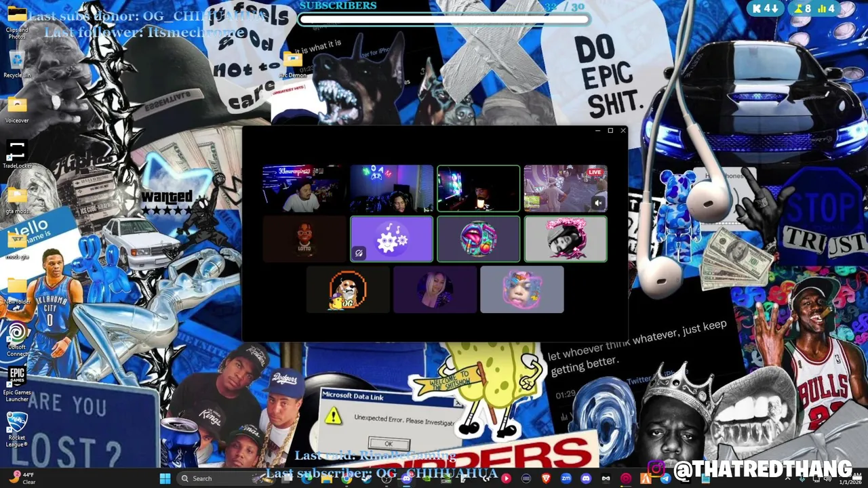868x488 pixels.
Task: Launch Ubisoft Connect from the desktop
Action: pos(17,339)
